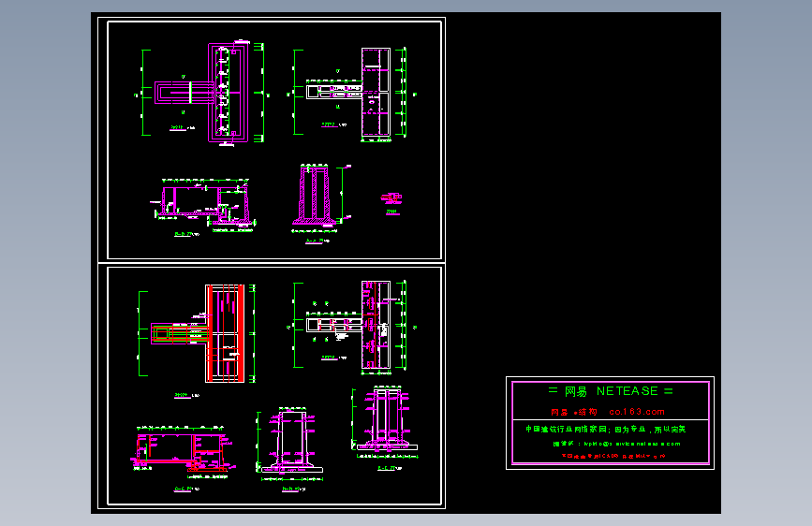
Task: Select the tall tower section in upper sheet
Action: tap(316, 195)
